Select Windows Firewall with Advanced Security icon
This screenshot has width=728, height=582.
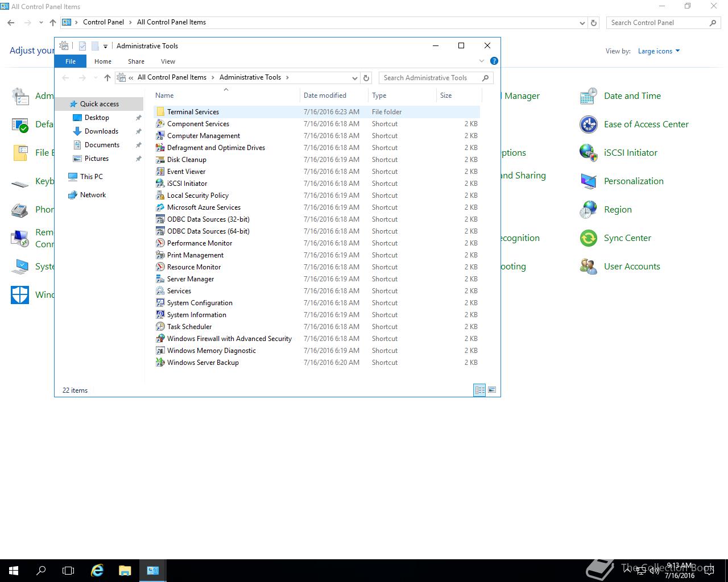point(160,339)
